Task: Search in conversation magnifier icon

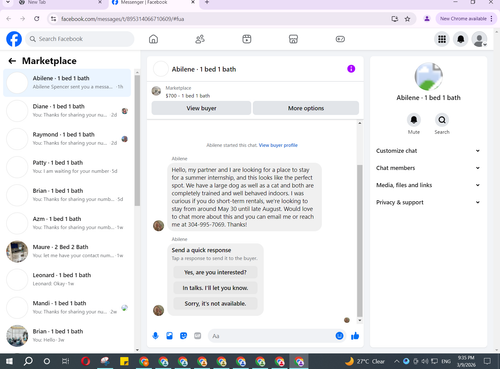Action: tap(442, 120)
